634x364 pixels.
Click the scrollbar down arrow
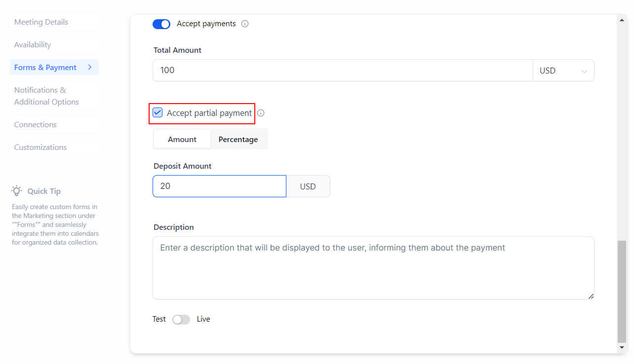tap(622, 348)
